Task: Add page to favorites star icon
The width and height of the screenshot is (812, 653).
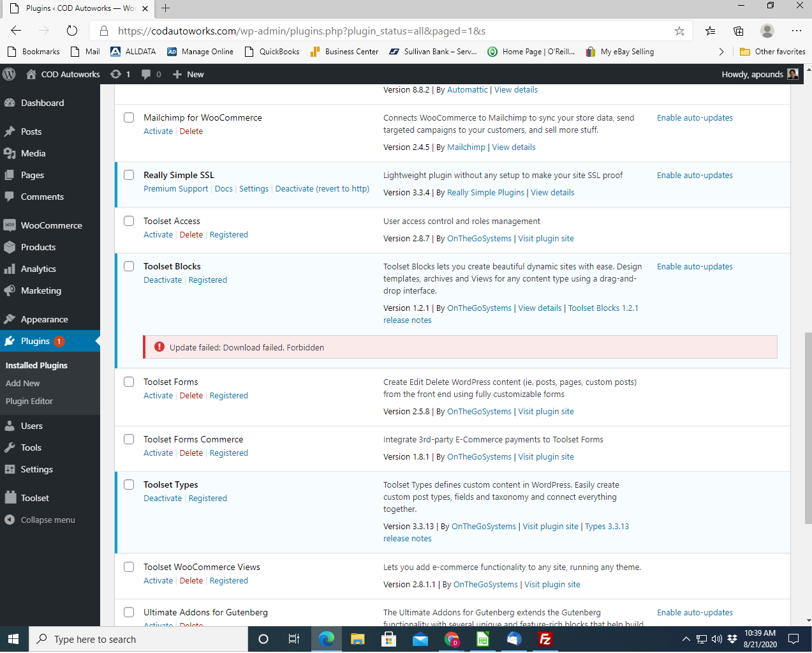Action: point(679,31)
